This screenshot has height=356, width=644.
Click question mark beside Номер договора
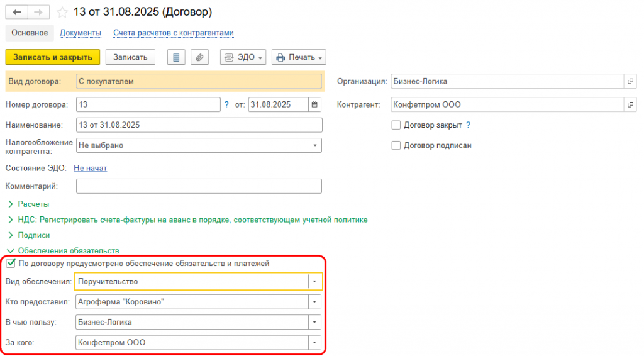click(x=226, y=104)
